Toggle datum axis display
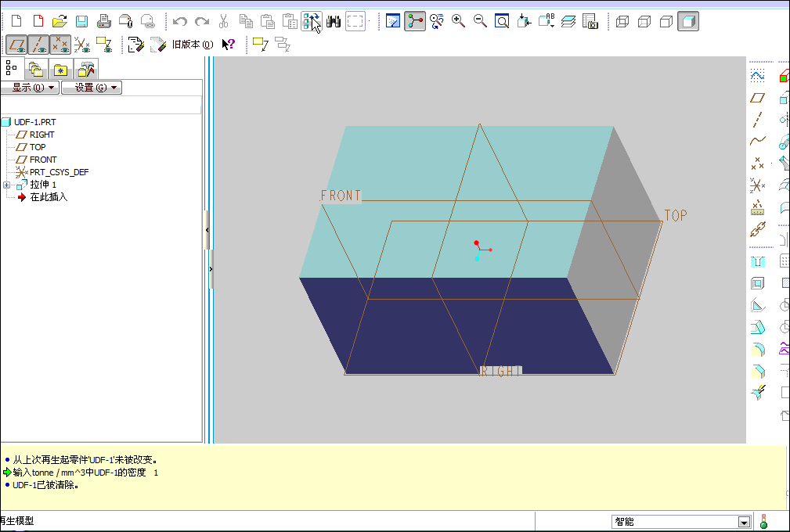790x532 pixels. [x=38, y=45]
